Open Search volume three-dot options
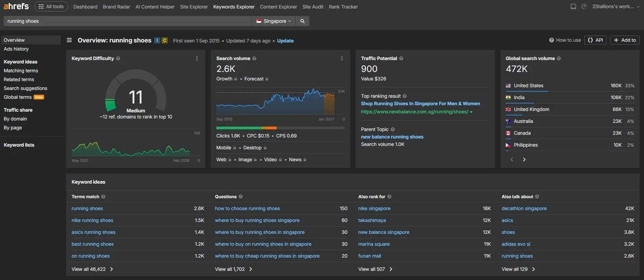This screenshot has width=644, height=280. [342, 58]
